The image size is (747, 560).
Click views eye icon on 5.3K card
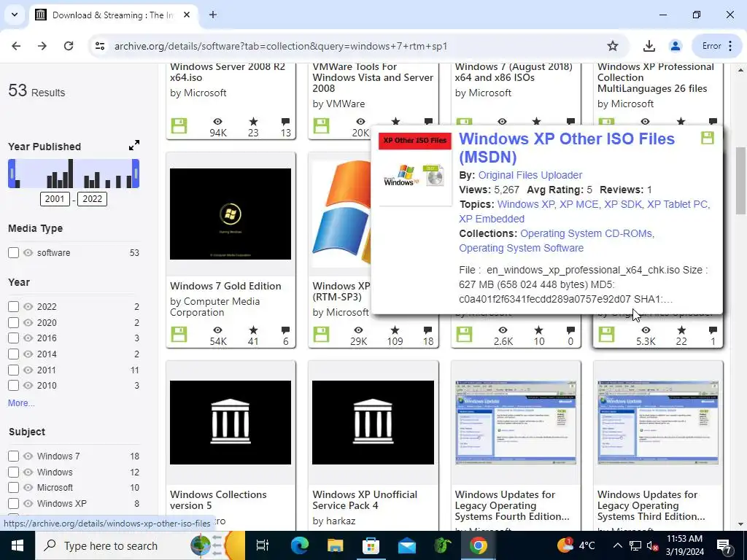click(646, 330)
